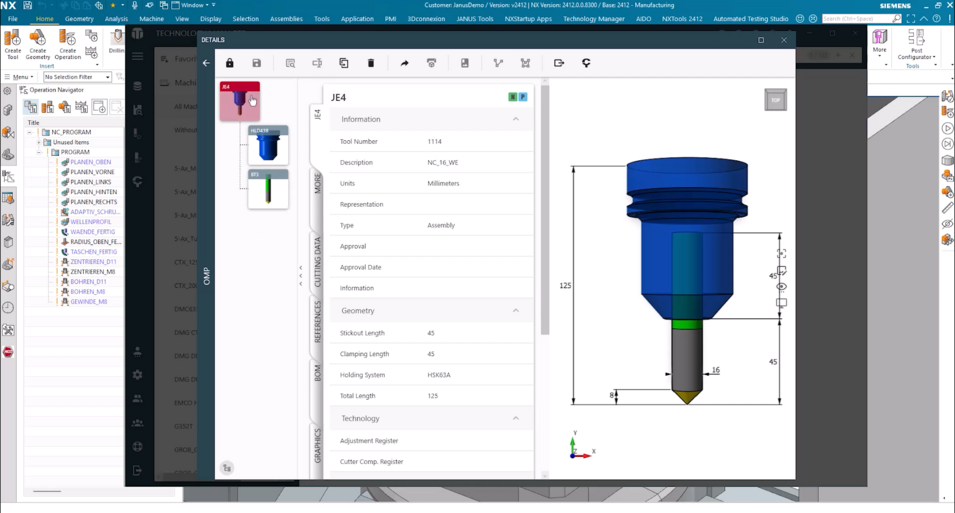The image size is (955, 513).
Task: Switch to the GRAPHICS vertical tab
Action: pyautogui.click(x=317, y=445)
